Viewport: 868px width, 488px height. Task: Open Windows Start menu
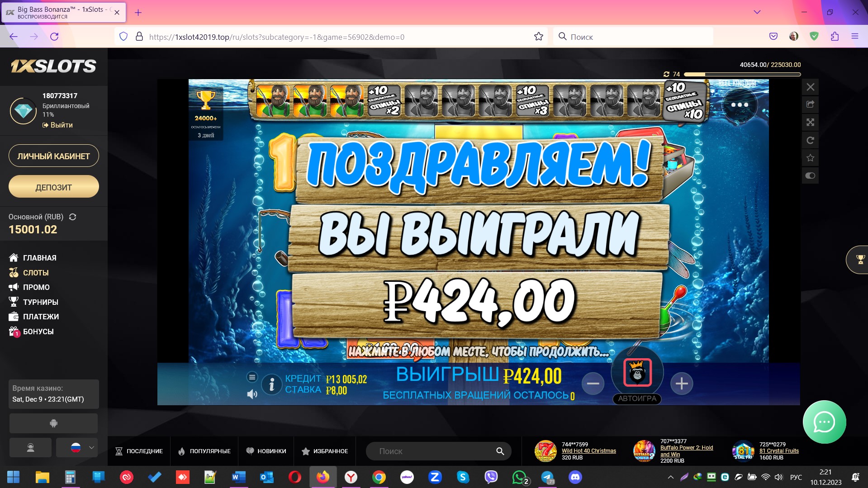point(14,477)
